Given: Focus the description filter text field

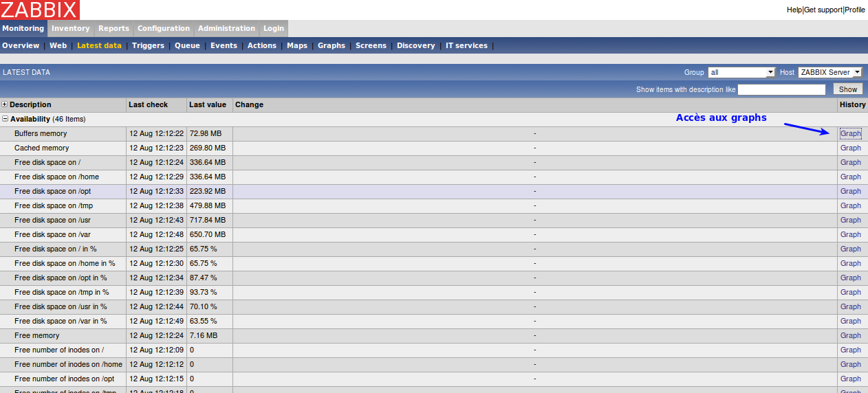Looking at the screenshot, I should coord(781,89).
